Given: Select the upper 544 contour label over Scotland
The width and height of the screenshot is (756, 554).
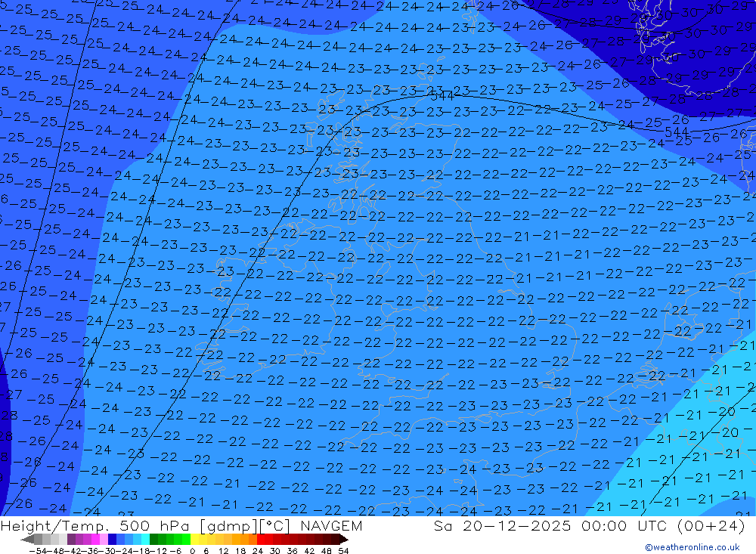Looking at the screenshot, I should (442, 96).
